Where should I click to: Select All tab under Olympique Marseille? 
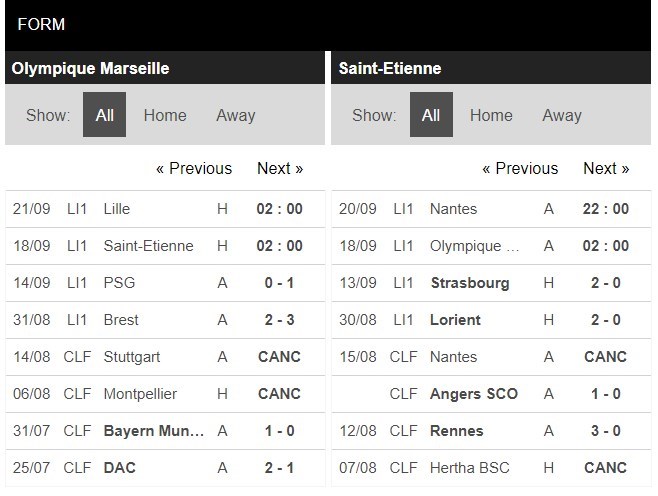104,115
